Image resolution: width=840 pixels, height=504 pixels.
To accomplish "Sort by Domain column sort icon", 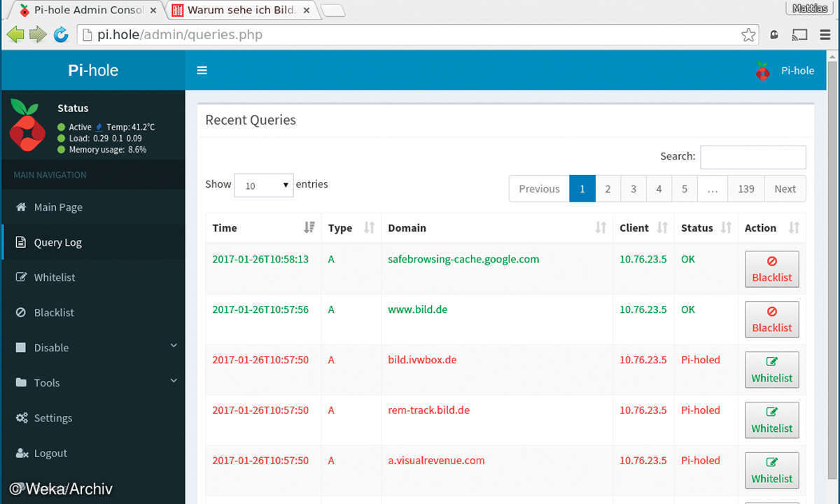I will [x=601, y=227].
